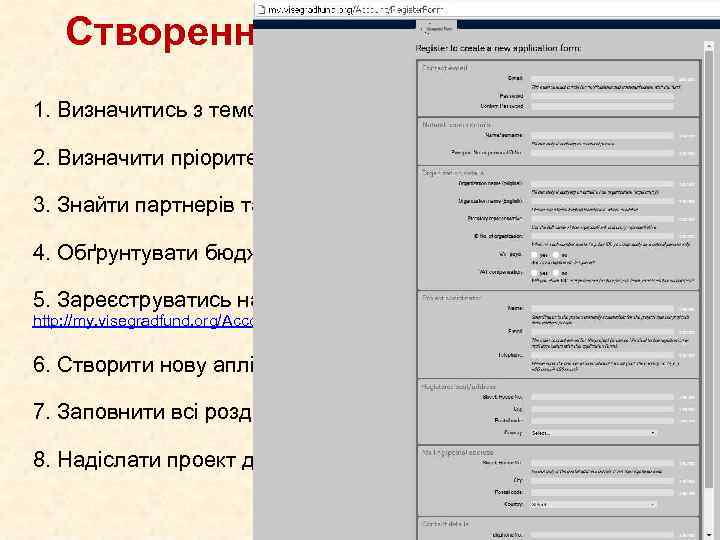Click the vertical scrollbar thumb of the page
The image size is (720, 540).
[709, 271]
